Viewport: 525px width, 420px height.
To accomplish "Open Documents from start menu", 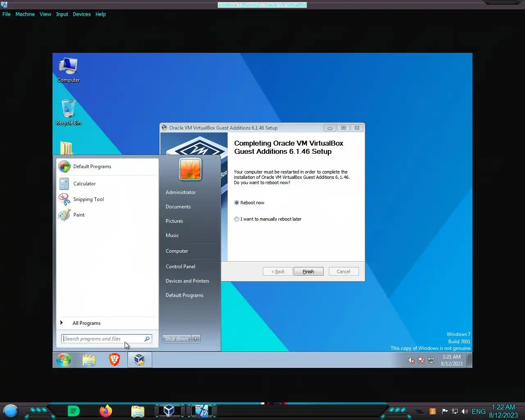I will coord(178,207).
